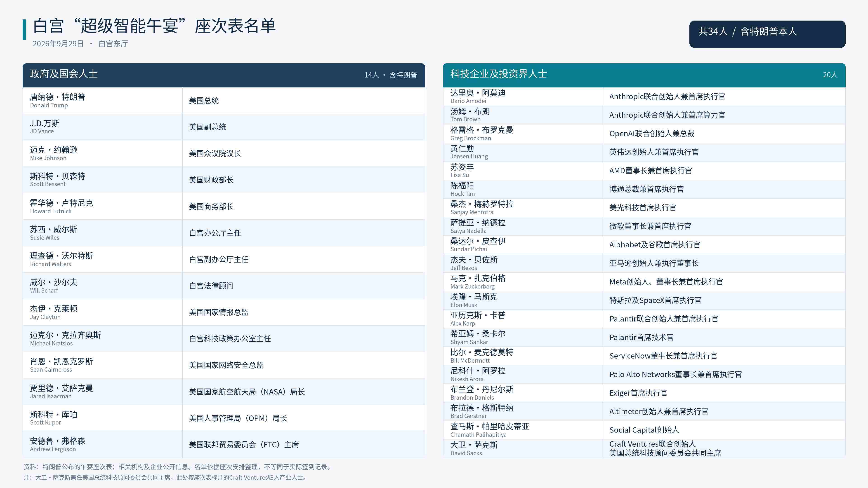
Task: Select the name 肖恩·凯恩克罗斯
Action: click(x=61, y=362)
